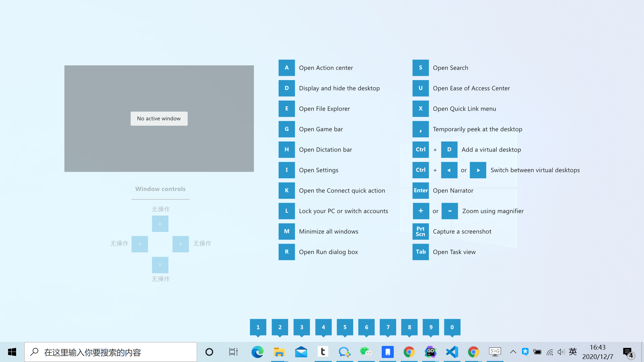644x362 pixels.
Task: Toggle the 英 input language indicator
Action: pyautogui.click(x=573, y=352)
